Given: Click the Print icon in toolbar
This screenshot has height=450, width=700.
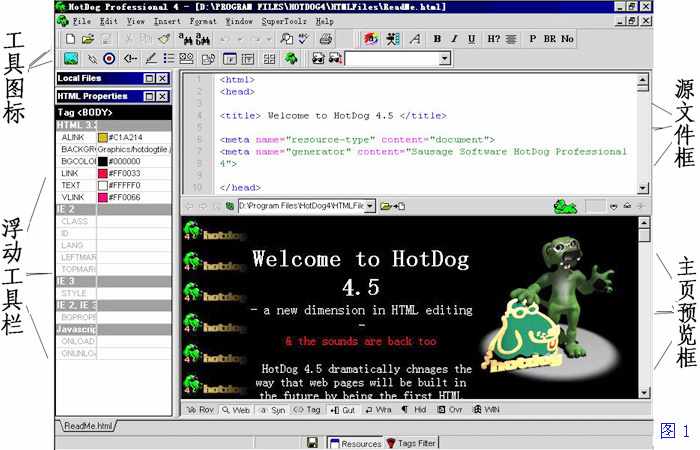Looking at the screenshot, I should (x=325, y=39).
